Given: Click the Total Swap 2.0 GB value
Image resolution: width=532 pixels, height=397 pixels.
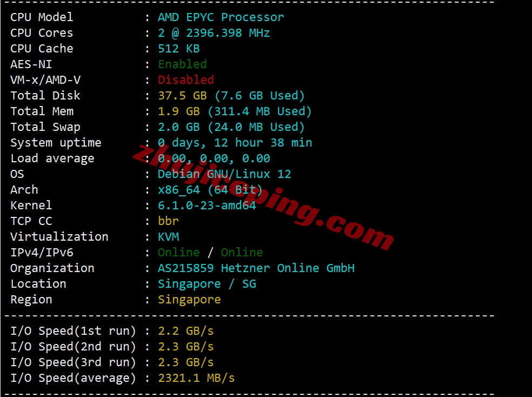Looking at the screenshot, I should click(179, 127).
